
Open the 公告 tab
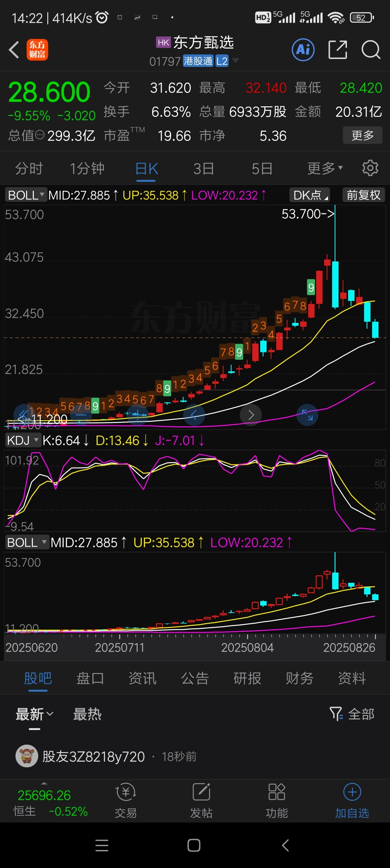[x=195, y=678]
